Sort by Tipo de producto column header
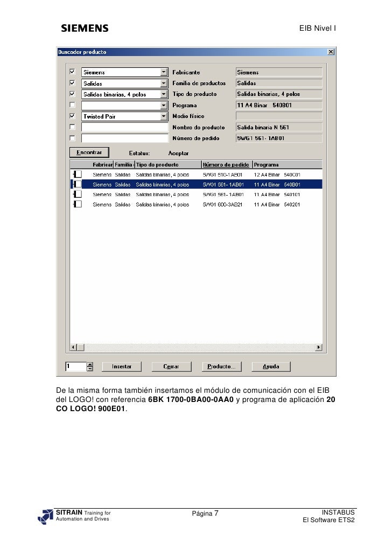Image resolution: width=392 pixels, height=555 pixels. (x=168, y=164)
